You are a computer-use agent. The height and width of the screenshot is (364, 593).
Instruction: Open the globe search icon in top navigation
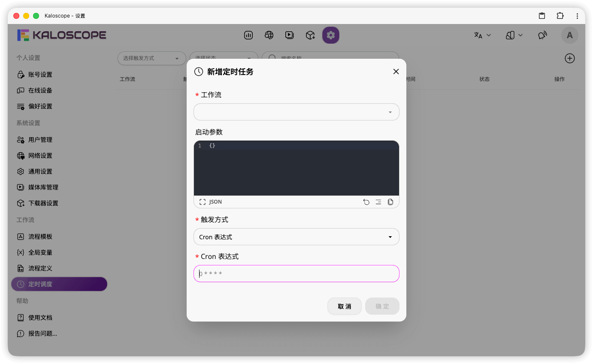pyautogui.click(x=269, y=35)
